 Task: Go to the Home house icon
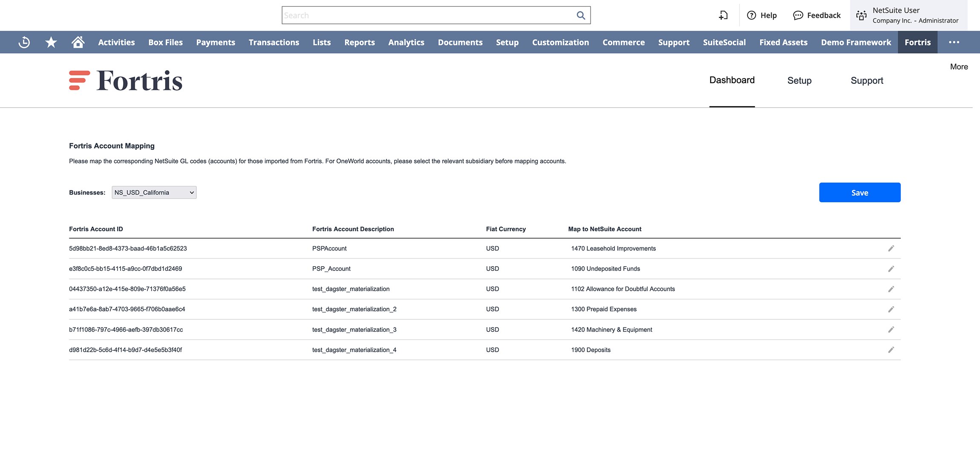78,42
